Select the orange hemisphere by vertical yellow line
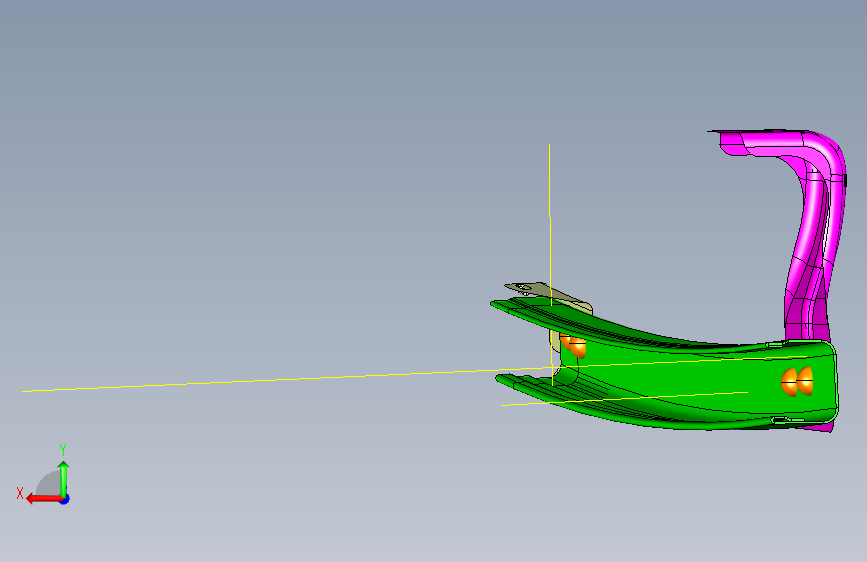867x562 pixels. 573,345
